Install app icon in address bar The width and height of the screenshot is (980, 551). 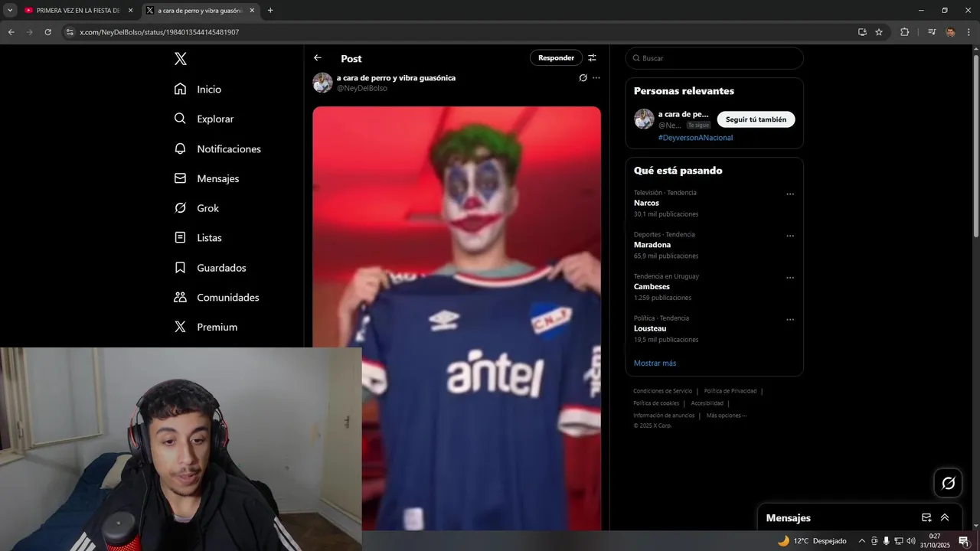pyautogui.click(x=862, y=32)
